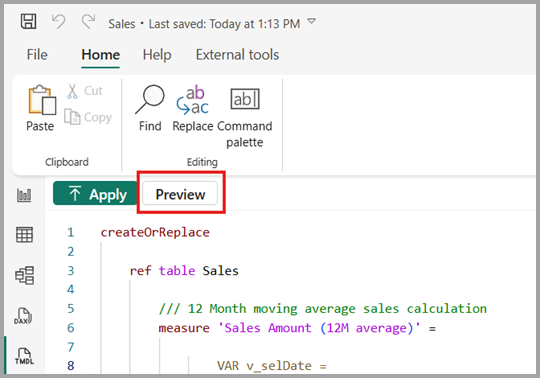Open the Replace tool
540x378 pixels.
193,108
